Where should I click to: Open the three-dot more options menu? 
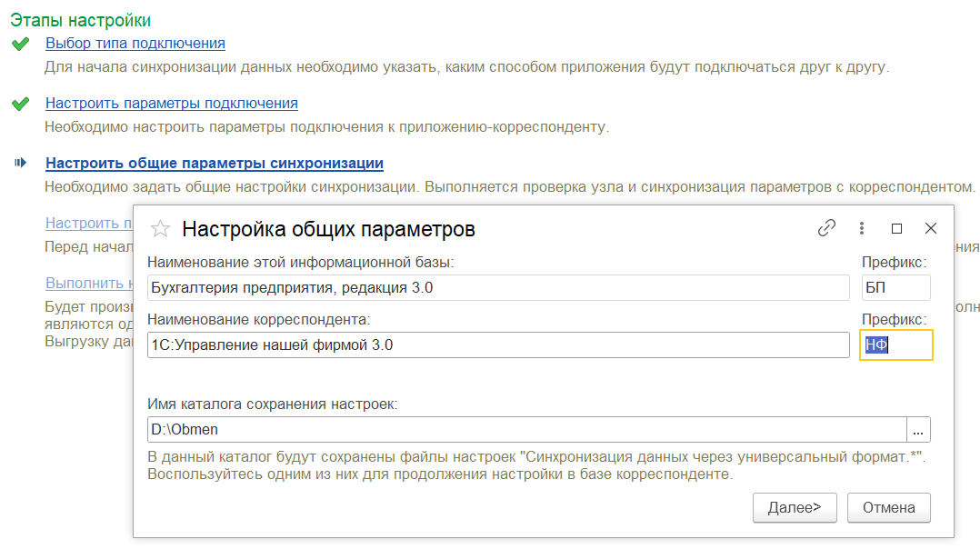862,229
